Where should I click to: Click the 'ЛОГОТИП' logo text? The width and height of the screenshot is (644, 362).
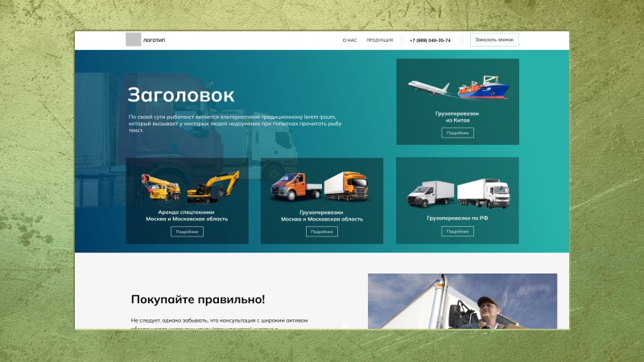154,40
